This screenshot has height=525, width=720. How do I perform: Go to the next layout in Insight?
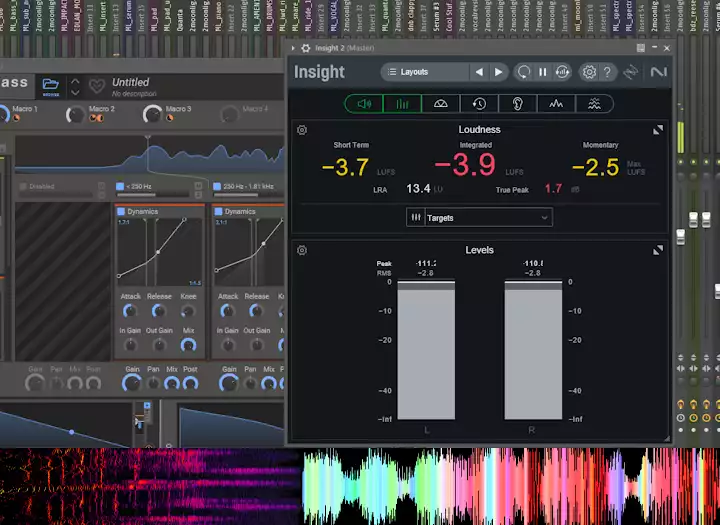click(x=498, y=72)
